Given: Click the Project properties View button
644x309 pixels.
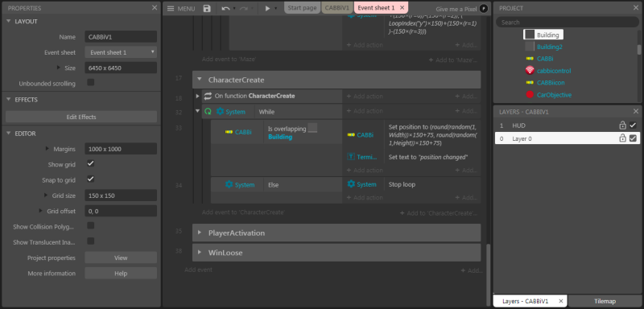Looking at the screenshot, I should pyautogui.click(x=121, y=257).
